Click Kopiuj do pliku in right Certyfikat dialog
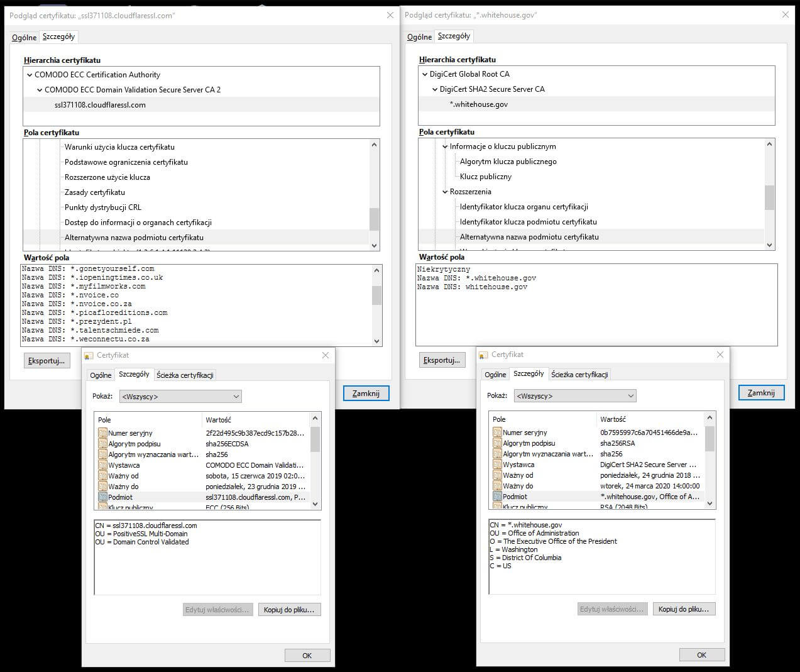This screenshot has width=800, height=672. click(684, 609)
